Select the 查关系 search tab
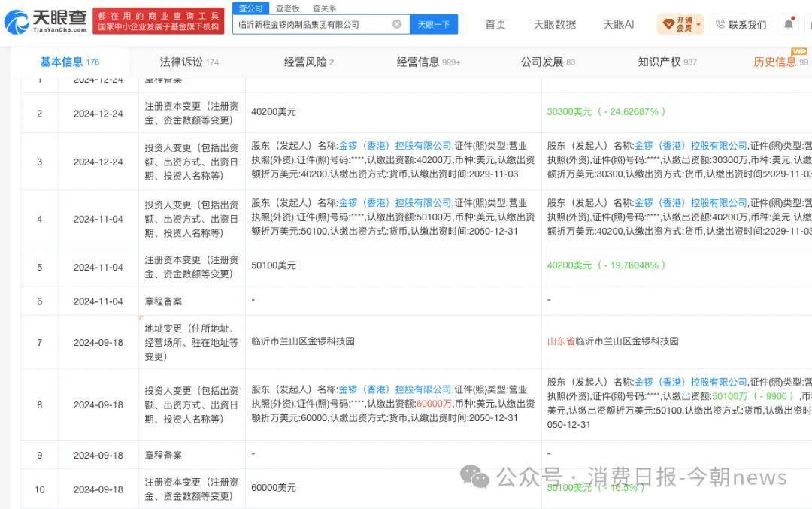The height and width of the screenshot is (509, 812). [325, 8]
